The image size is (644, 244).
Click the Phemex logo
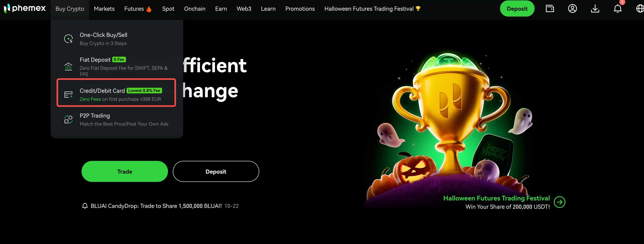(25, 8)
